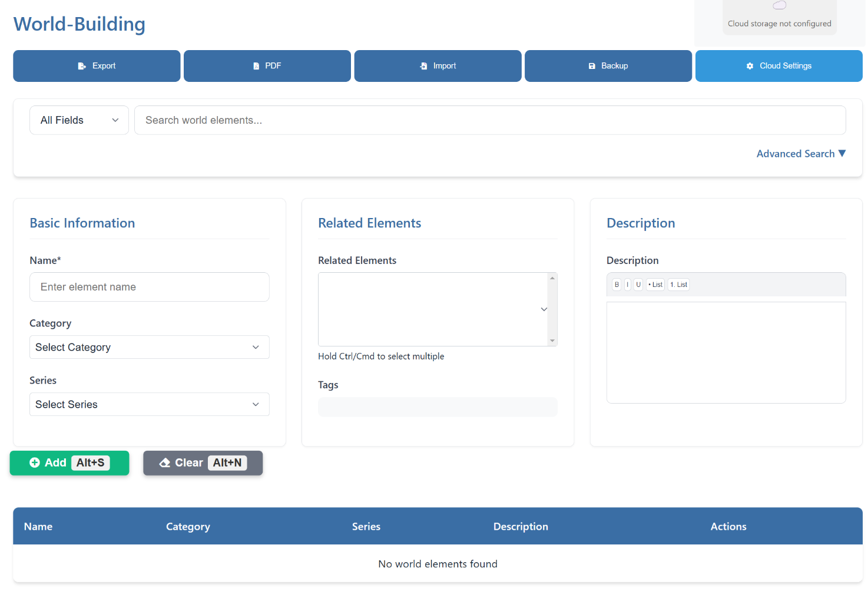The height and width of the screenshot is (591, 868).
Task: Open the Select Category dropdown
Action: pyautogui.click(x=150, y=347)
